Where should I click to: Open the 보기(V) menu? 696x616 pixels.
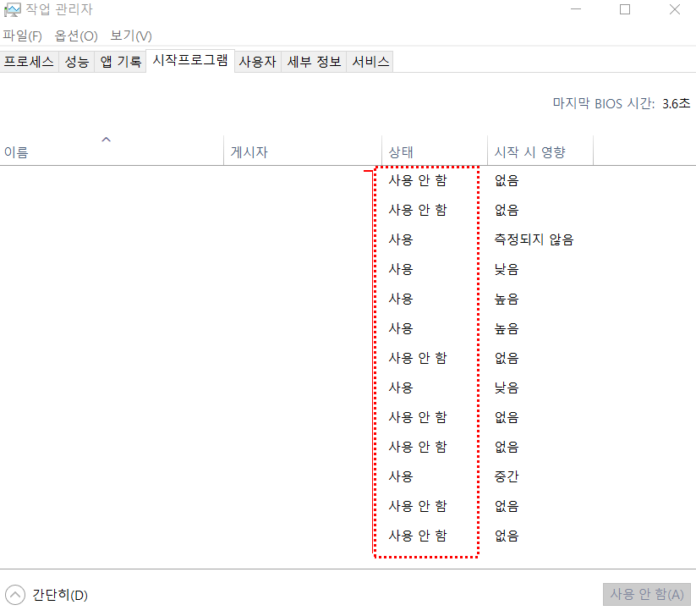tap(131, 36)
